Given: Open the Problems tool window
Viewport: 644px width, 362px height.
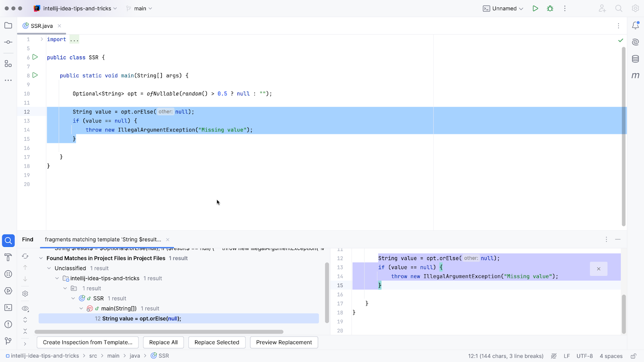Looking at the screenshot, I should pyautogui.click(x=8, y=324).
